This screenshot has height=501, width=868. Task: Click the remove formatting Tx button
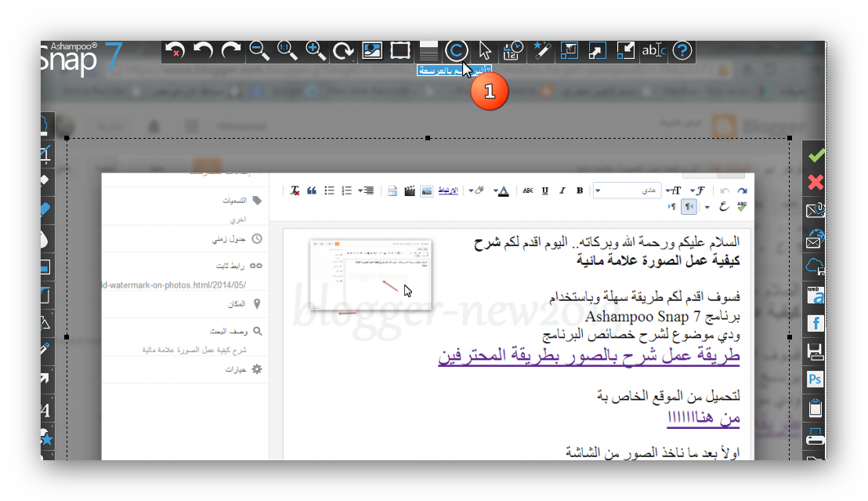pos(295,191)
